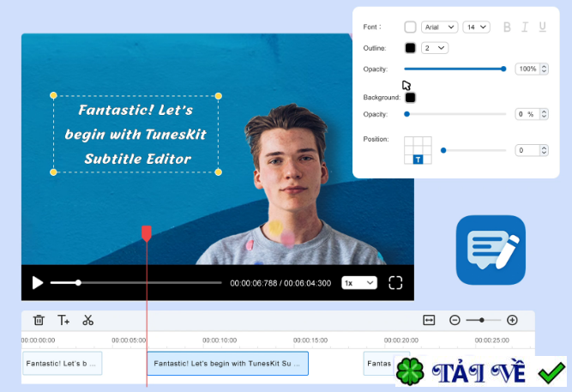Adjust the font opacity slider handle
Screen dimensions: 572x392
[x=503, y=69]
